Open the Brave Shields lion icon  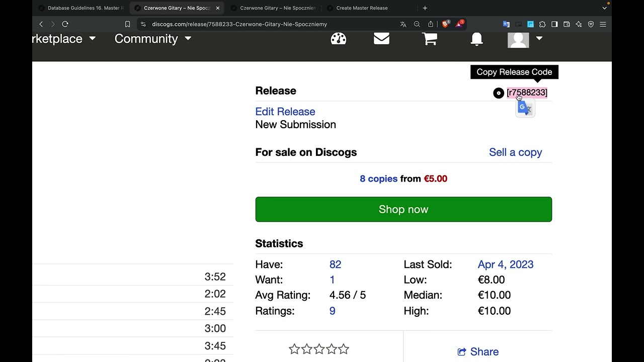tap(445, 24)
